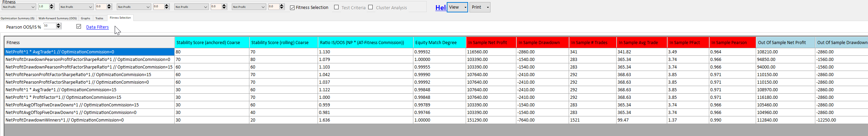
Task: Click the Ratio IS/OOS cell 1.130
Action: pos(365,52)
